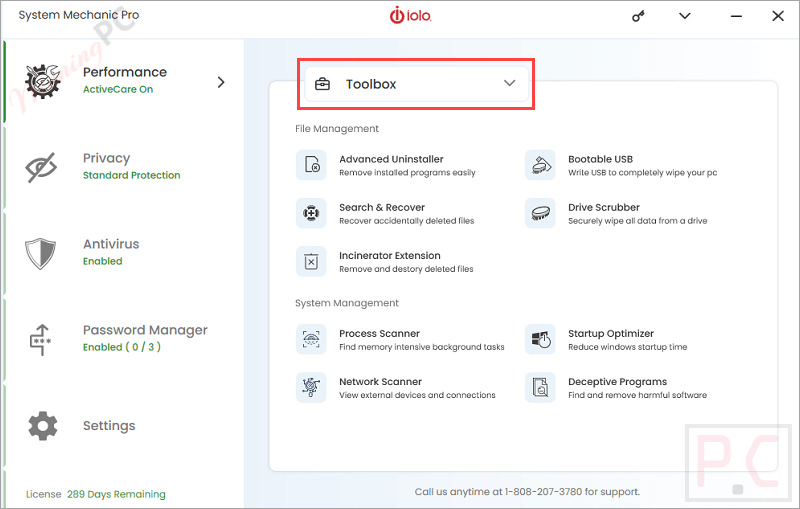Click the Privacy crossed-eye icon

click(x=41, y=167)
